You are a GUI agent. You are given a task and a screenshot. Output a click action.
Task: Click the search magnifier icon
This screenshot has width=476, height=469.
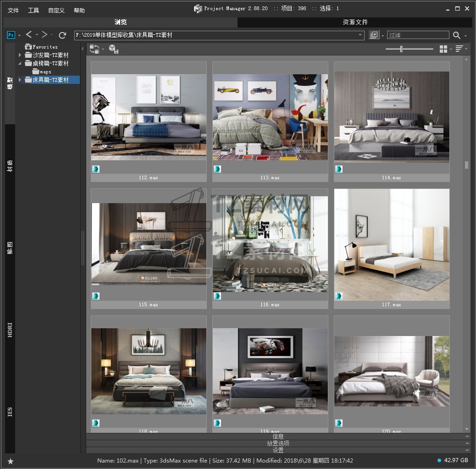457,35
